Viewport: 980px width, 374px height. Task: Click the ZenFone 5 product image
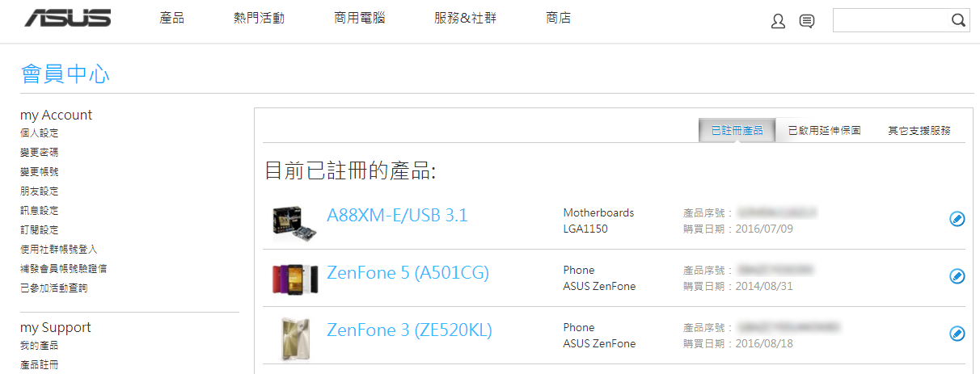[295, 277]
